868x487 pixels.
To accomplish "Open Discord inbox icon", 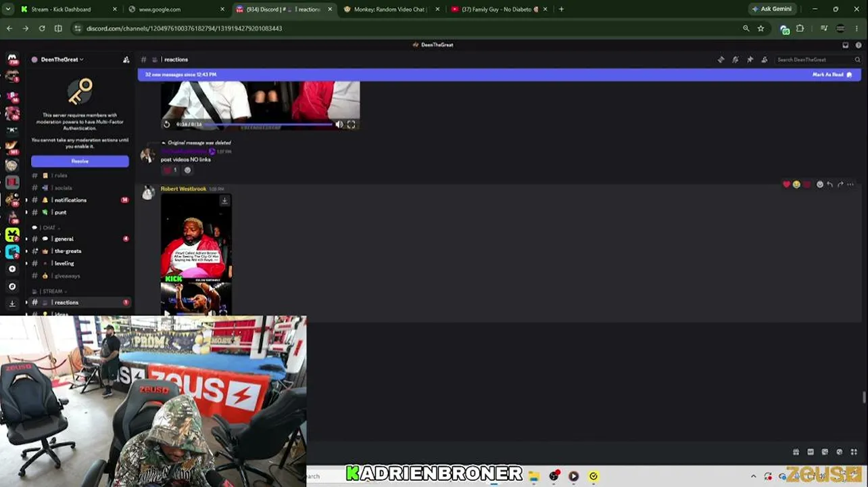I will pyautogui.click(x=845, y=45).
